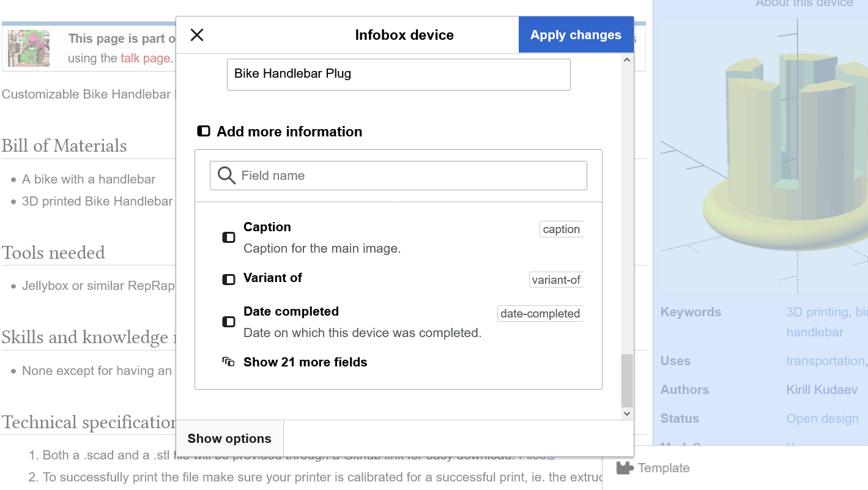
Task: Open the talk page link
Action: 145,58
